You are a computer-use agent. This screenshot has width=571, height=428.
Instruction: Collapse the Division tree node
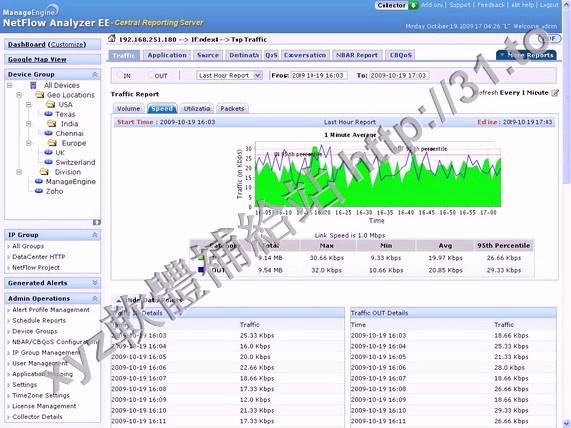(19, 172)
